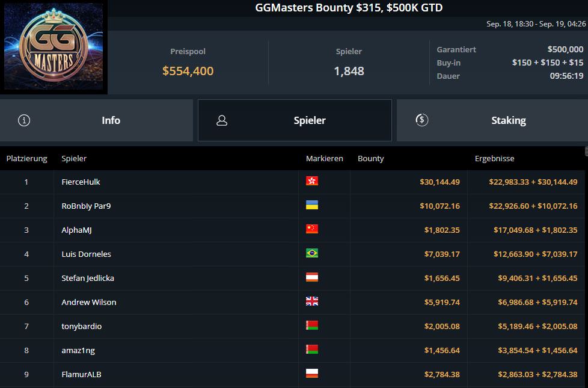Click RoBnbly Par9's bounty $10,072.16
The width and height of the screenshot is (588, 388).
439,206
